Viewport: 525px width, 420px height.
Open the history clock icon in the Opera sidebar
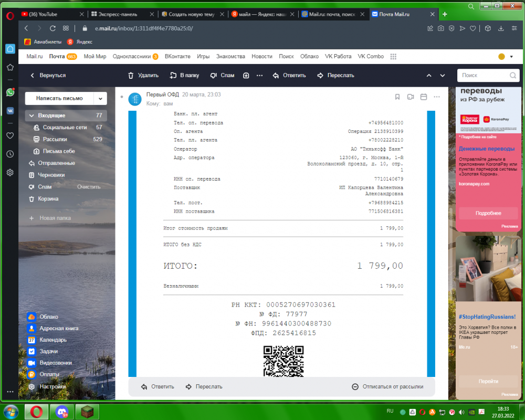pos(10,154)
